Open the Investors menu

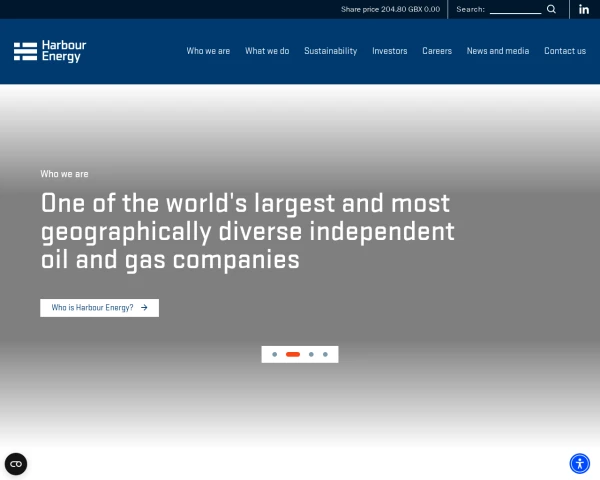pos(390,51)
